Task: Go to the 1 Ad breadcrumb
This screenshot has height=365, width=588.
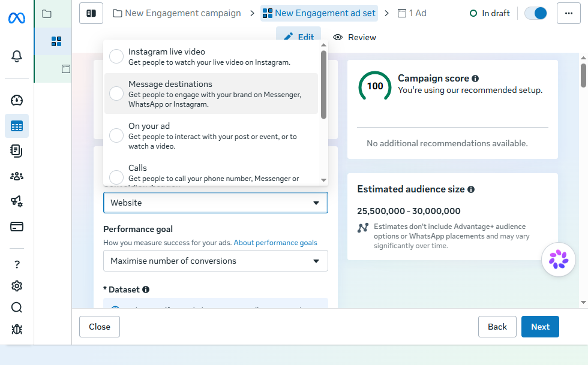Action: (x=412, y=14)
